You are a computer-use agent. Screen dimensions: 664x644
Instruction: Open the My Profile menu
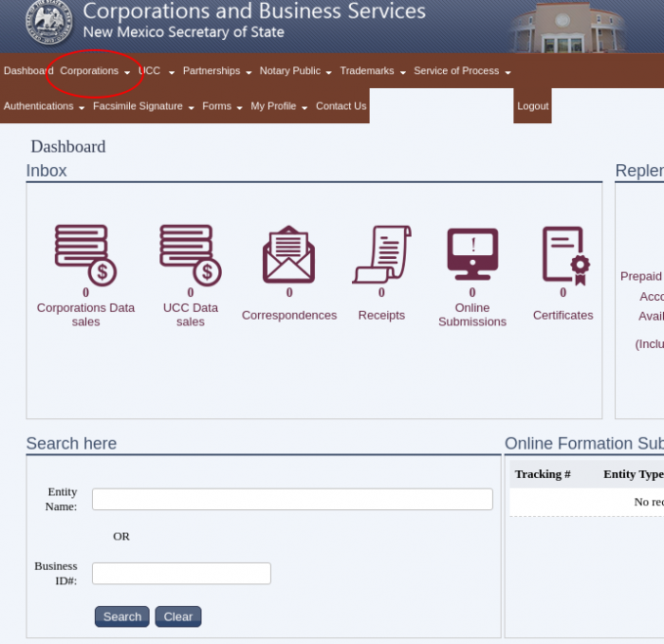click(279, 106)
